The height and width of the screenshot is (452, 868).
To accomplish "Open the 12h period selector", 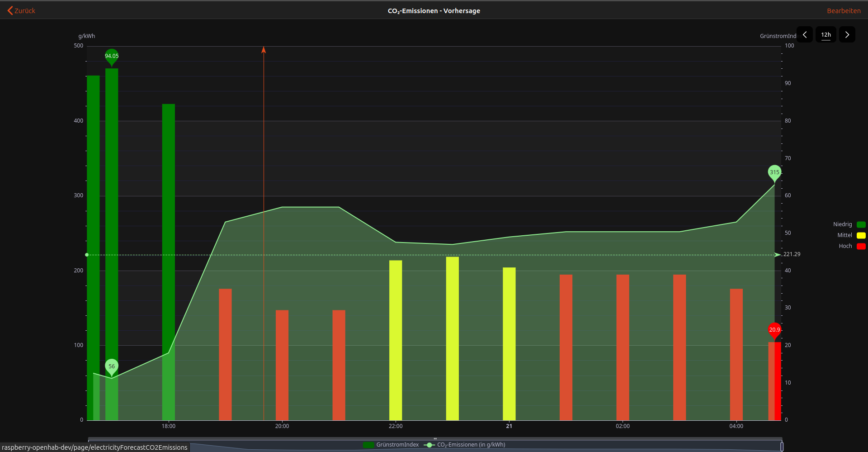I will (826, 35).
